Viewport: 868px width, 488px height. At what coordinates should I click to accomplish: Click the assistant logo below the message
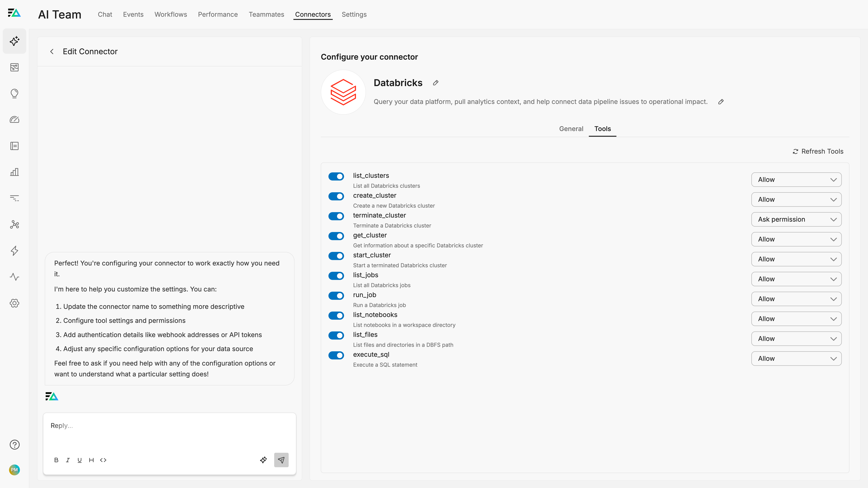[52, 396]
